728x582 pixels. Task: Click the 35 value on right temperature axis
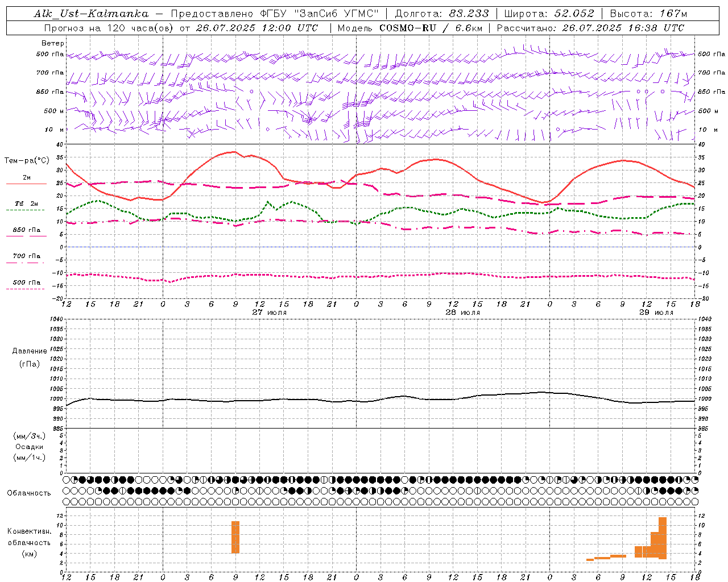[701, 157]
